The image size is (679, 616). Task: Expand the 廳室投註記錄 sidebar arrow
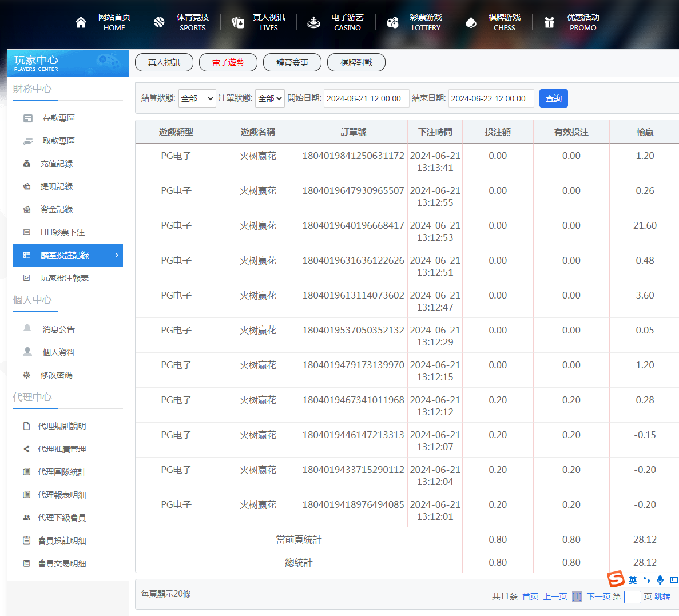117,255
